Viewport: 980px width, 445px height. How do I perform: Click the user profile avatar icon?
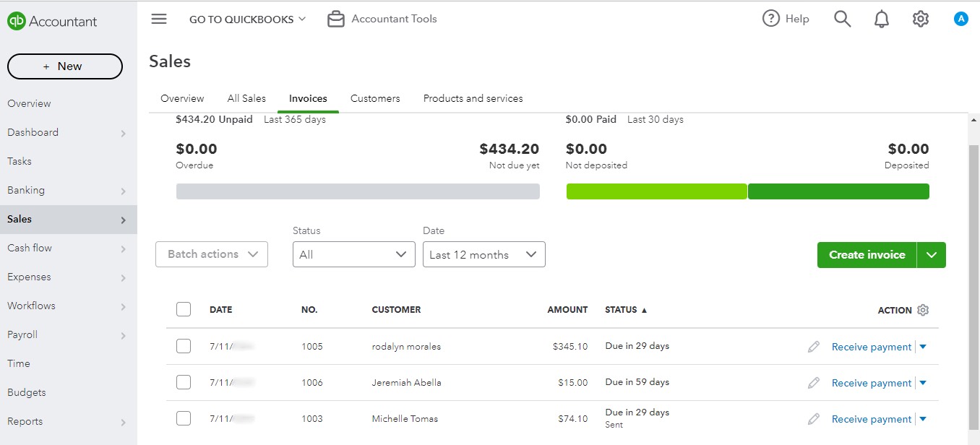960,20
